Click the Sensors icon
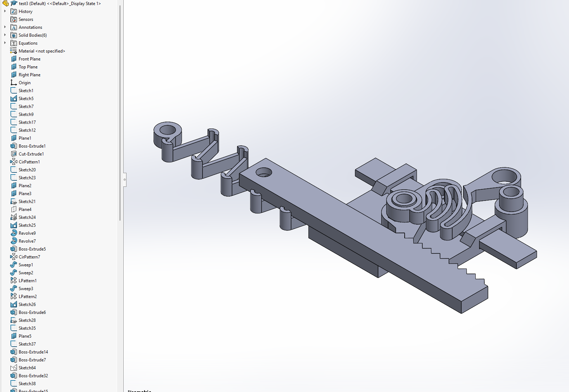The width and height of the screenshot is (569, 392). (x=14, y=19)
